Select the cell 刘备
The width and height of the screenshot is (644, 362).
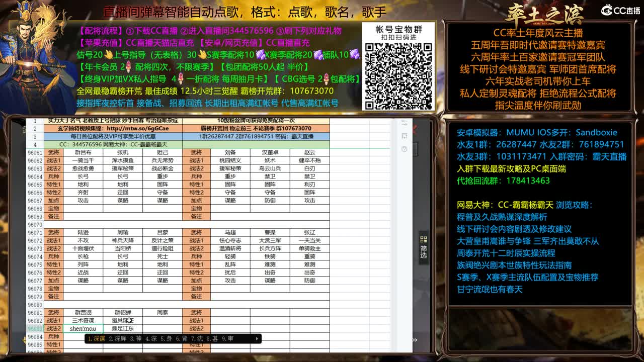tap(230, 152)
